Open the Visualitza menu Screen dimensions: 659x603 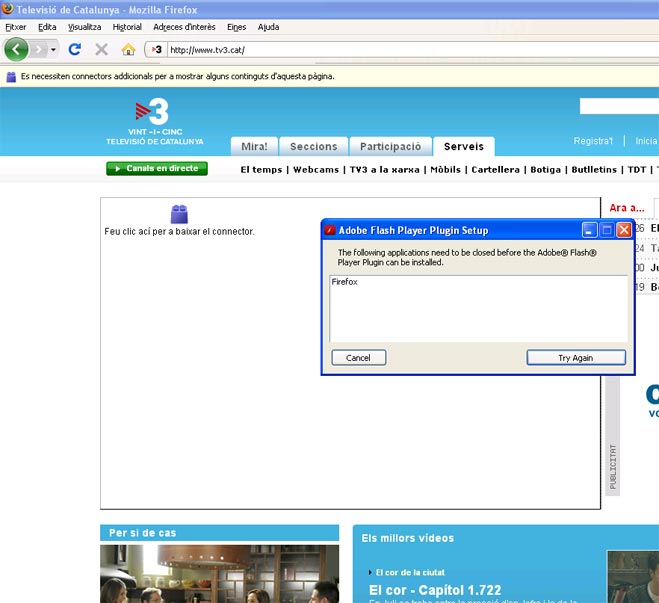(x=84, y=27)
